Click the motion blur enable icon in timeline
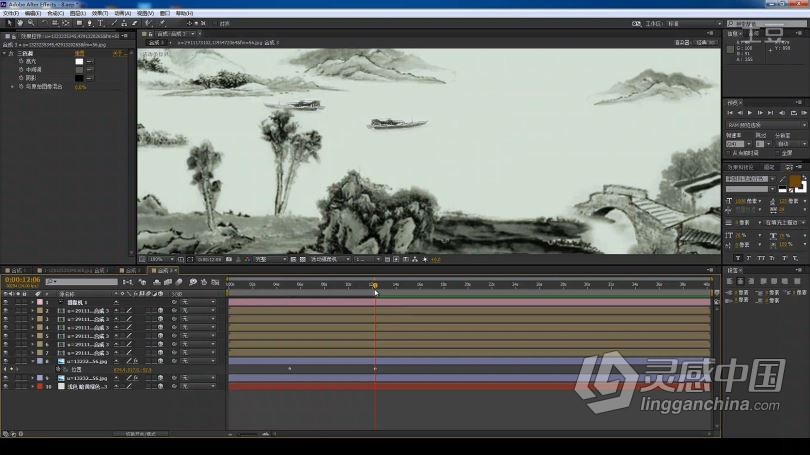 click(179, 282)
